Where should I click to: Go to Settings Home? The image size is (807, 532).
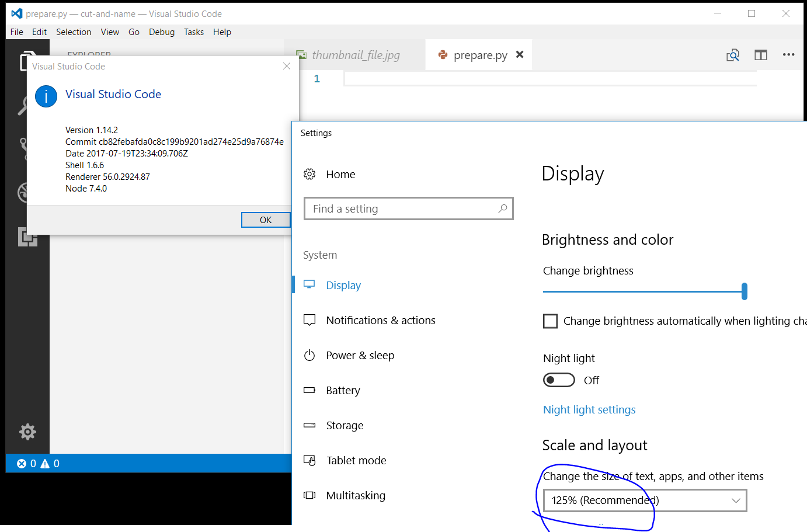click(340, 175)
